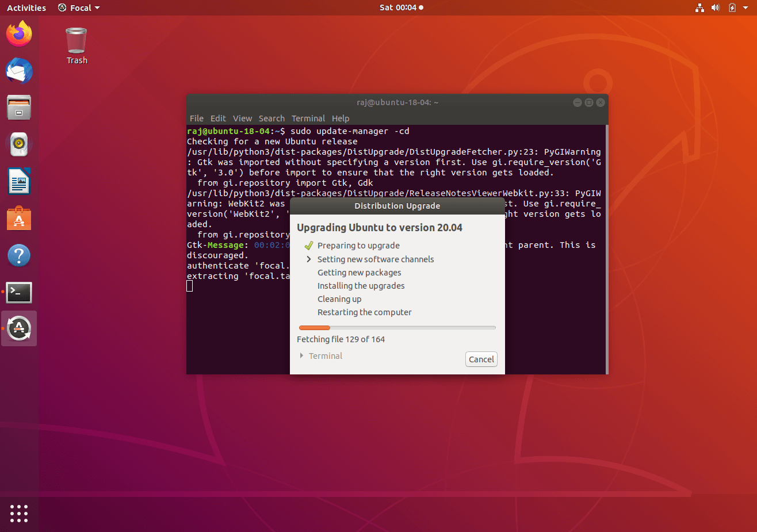Viewport: 757px width, 532px height.
Task: Click 'Installing the upgrades' step
Action: pos(361,286)
